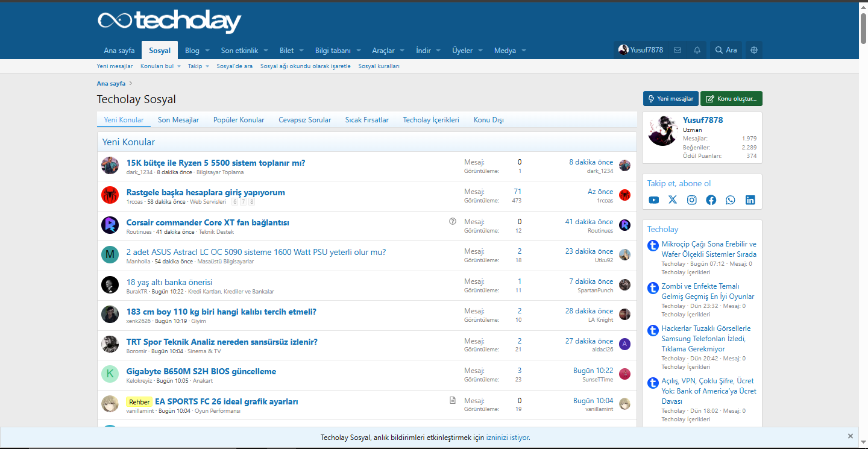Screen dimensions: 868x449
Task: Open the settings gear icon in header
Action: pyautogui.click(x=754, y=50)
